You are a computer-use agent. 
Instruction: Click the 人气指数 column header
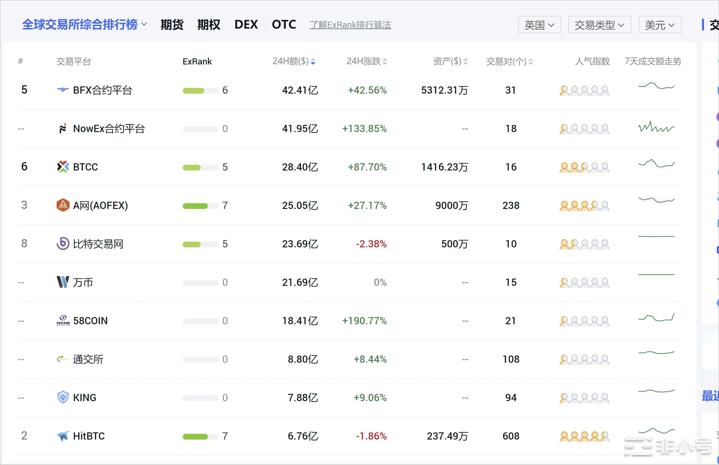click(x=592, y=61)
